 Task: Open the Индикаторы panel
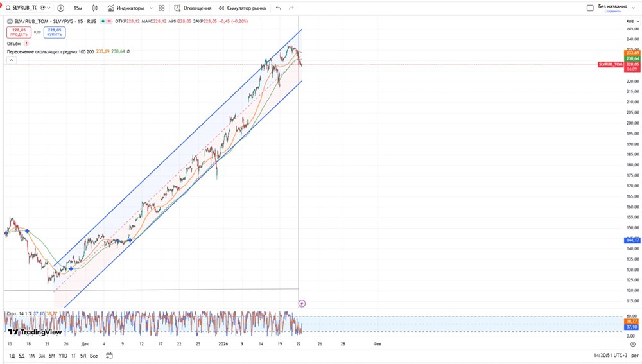click(x=126, y=8)
